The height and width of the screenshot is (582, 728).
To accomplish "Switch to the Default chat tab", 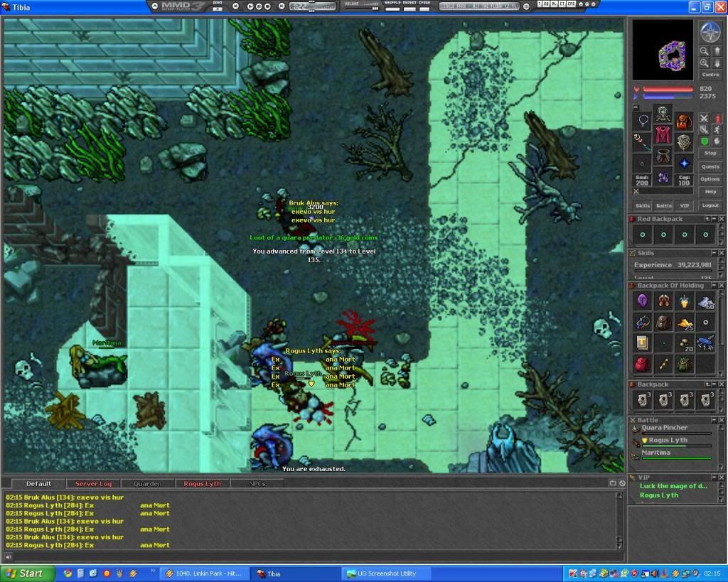I will coord(39,484).
